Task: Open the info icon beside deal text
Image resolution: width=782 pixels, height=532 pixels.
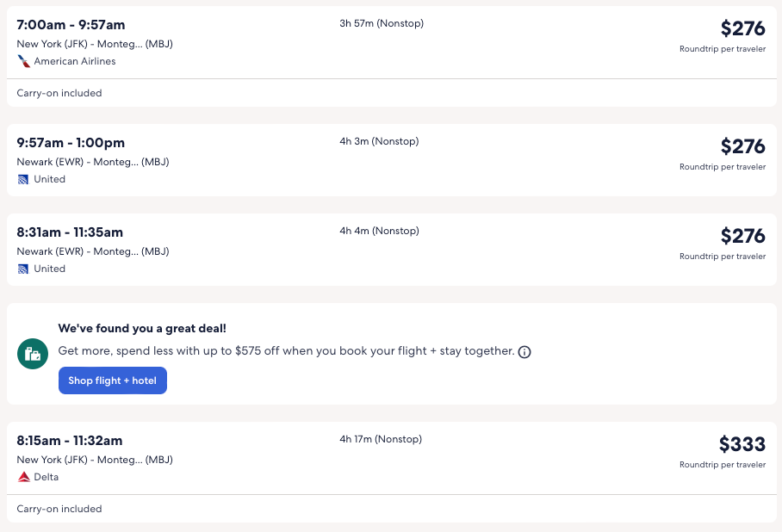Action: 524,352
